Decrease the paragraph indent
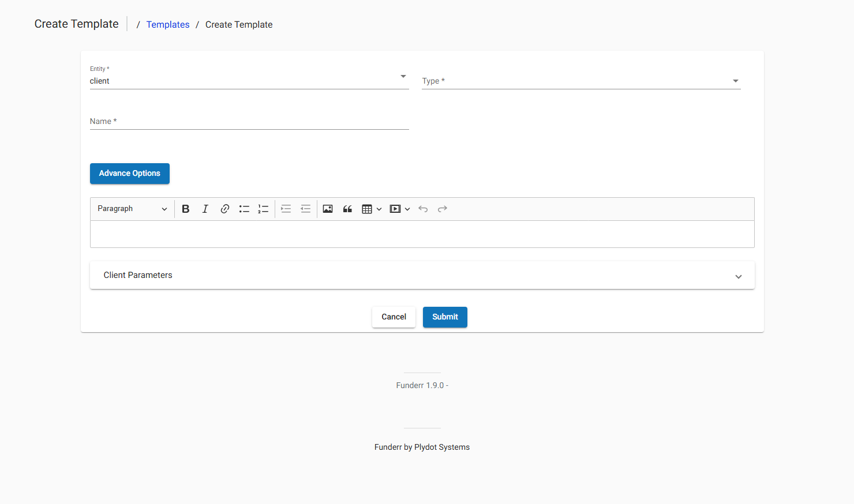This screenshot has height=504, width=854. coord(305,209)
